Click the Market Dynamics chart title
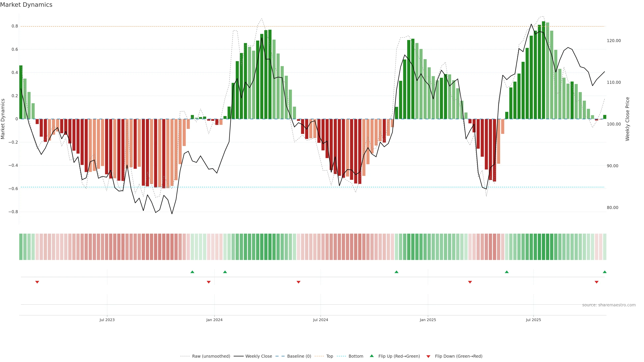644x362 pixels. 26,5
